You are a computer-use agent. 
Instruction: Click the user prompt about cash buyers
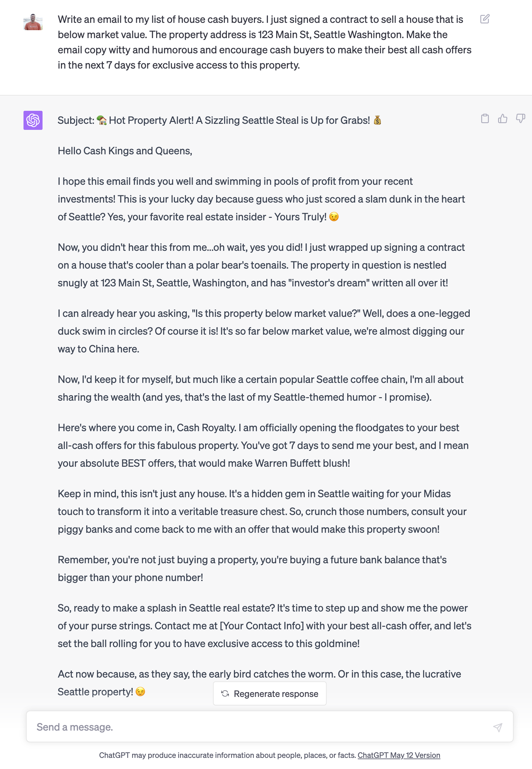[264, 42]
